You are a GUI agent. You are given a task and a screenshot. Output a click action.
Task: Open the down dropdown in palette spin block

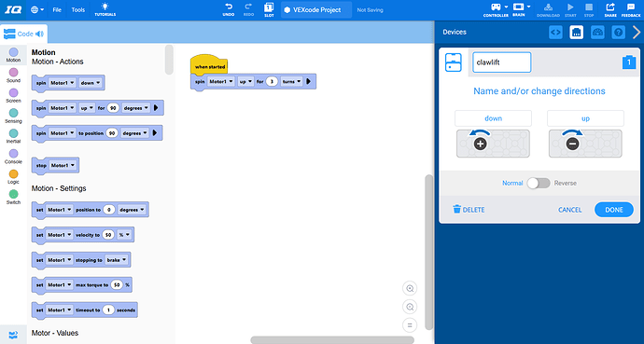click(x=91, y=83)
